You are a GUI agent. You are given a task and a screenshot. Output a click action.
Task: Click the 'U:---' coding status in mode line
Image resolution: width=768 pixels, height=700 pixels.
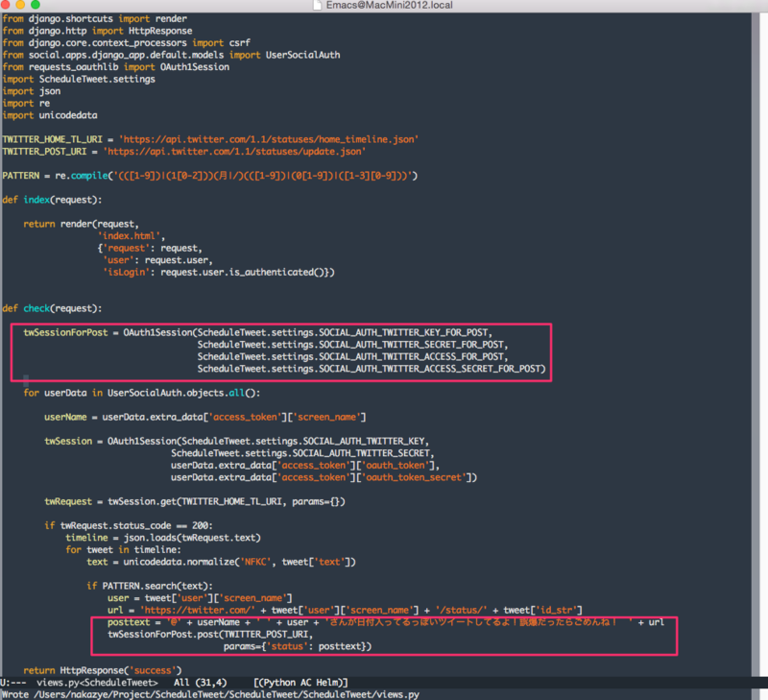tap(13, 683)
